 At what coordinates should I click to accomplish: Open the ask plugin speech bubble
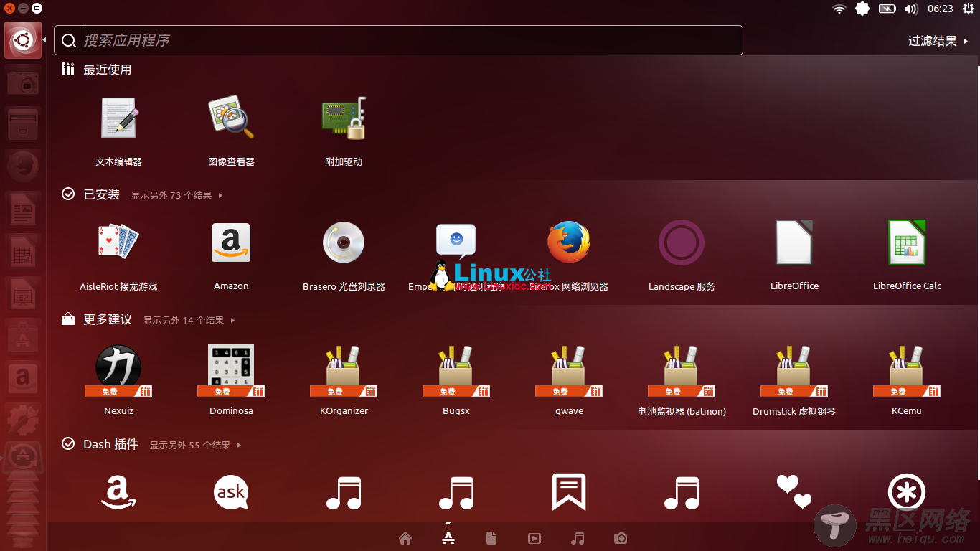(x=231, y=493)
